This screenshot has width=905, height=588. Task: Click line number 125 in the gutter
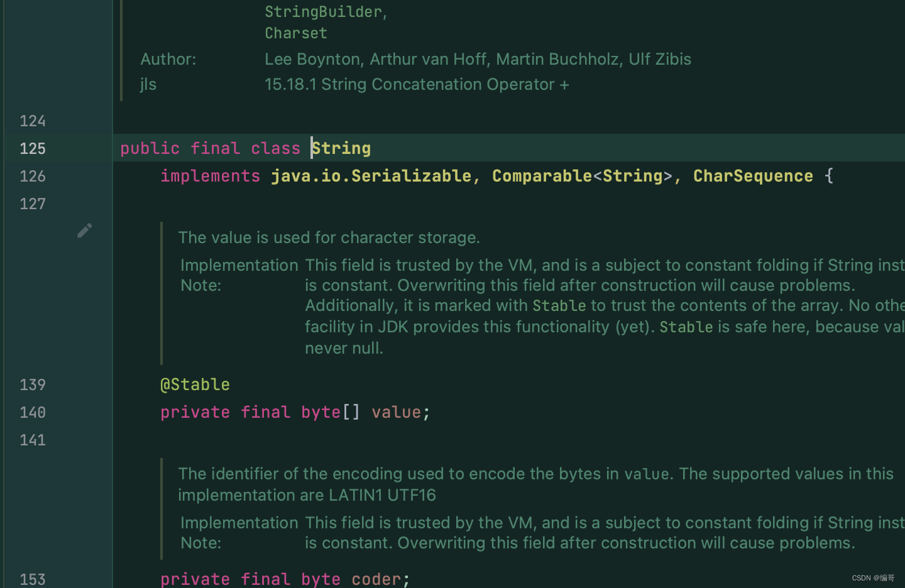33,149
